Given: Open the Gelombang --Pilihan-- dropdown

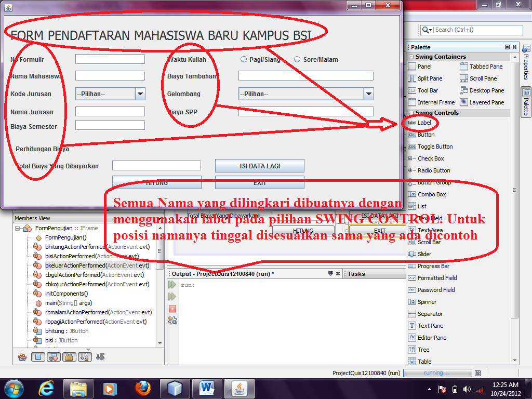Looking at the screenshot, I should (x=368, y=94).
